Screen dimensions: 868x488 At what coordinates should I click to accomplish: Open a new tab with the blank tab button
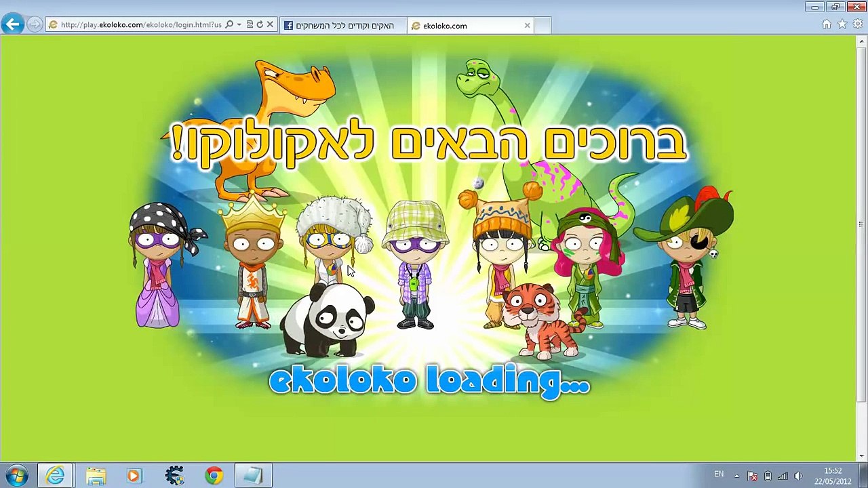[542, 26]
